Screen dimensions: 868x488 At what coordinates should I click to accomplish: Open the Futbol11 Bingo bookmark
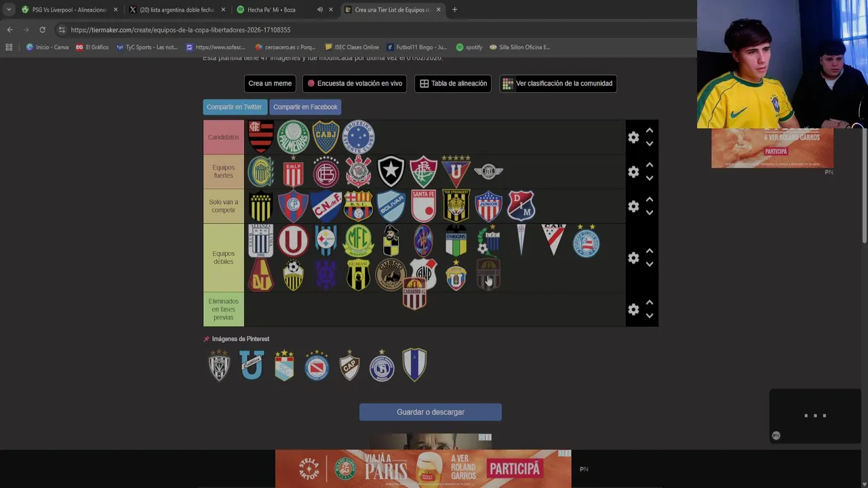[x=417, y=47]
